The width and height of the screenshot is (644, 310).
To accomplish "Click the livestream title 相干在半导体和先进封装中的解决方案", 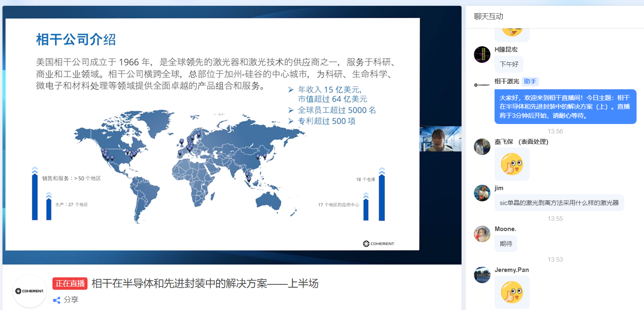I will pos(205,284).
